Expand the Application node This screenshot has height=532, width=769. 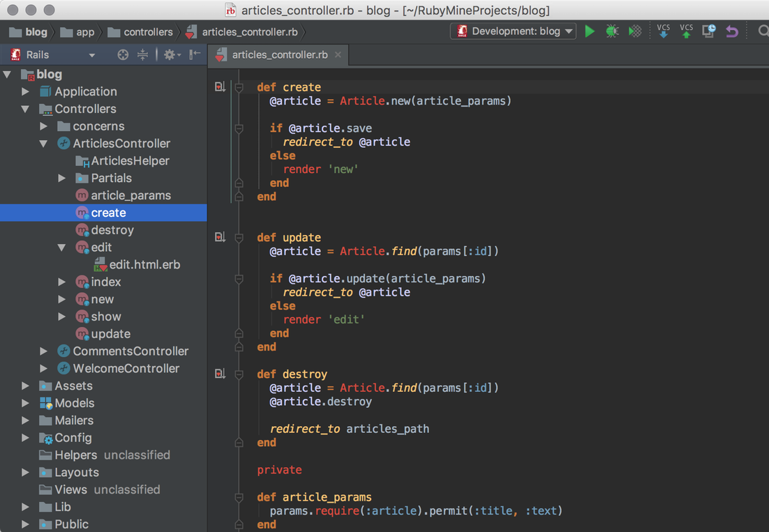point(25,91)
